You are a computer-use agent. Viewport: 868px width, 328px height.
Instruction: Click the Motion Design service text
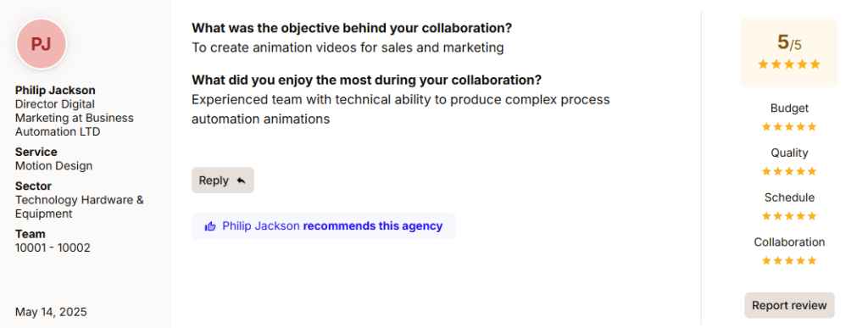point(53,166)
